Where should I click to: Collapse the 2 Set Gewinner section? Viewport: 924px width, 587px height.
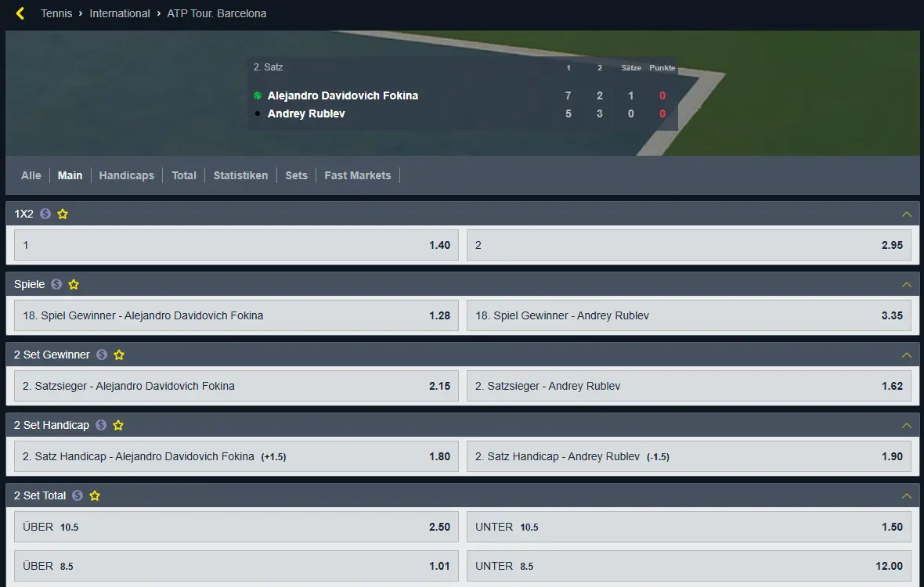(x=906, y=355)
